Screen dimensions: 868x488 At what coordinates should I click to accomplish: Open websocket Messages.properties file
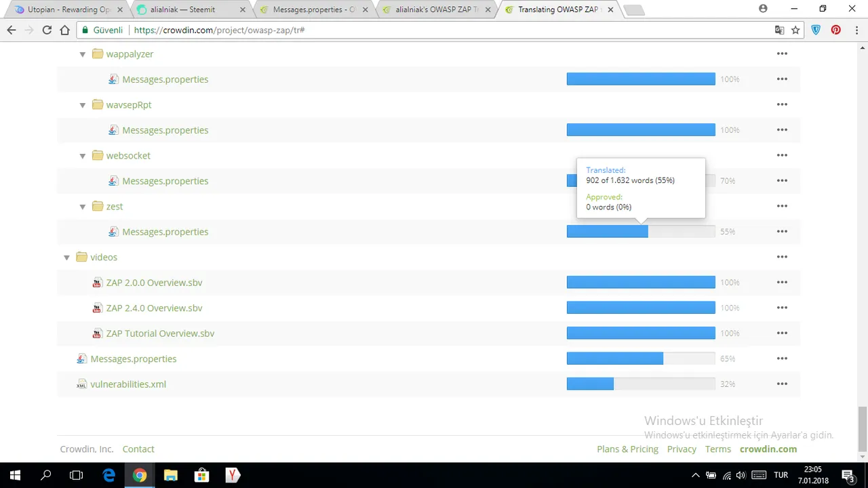point(165,181)
